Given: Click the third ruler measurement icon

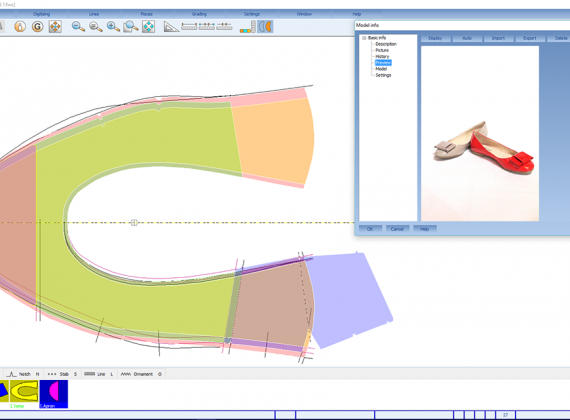Looking at the screenshot, I should point(224,26).
